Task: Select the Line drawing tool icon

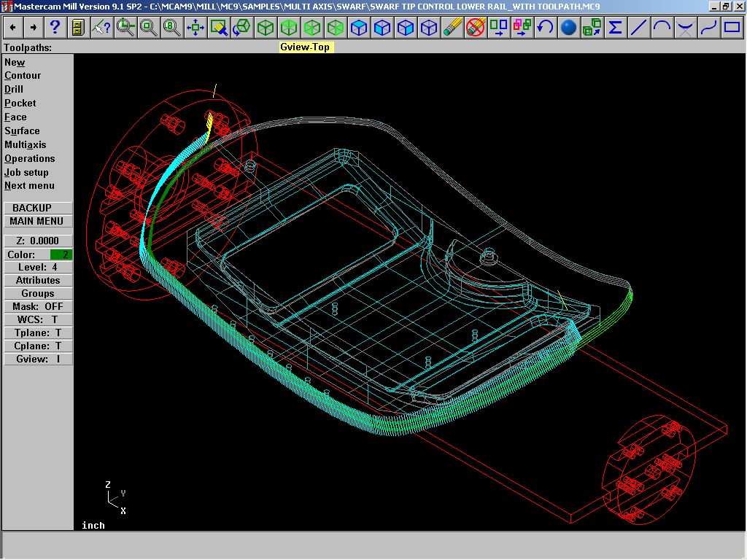Action: [x=638, y=28]
